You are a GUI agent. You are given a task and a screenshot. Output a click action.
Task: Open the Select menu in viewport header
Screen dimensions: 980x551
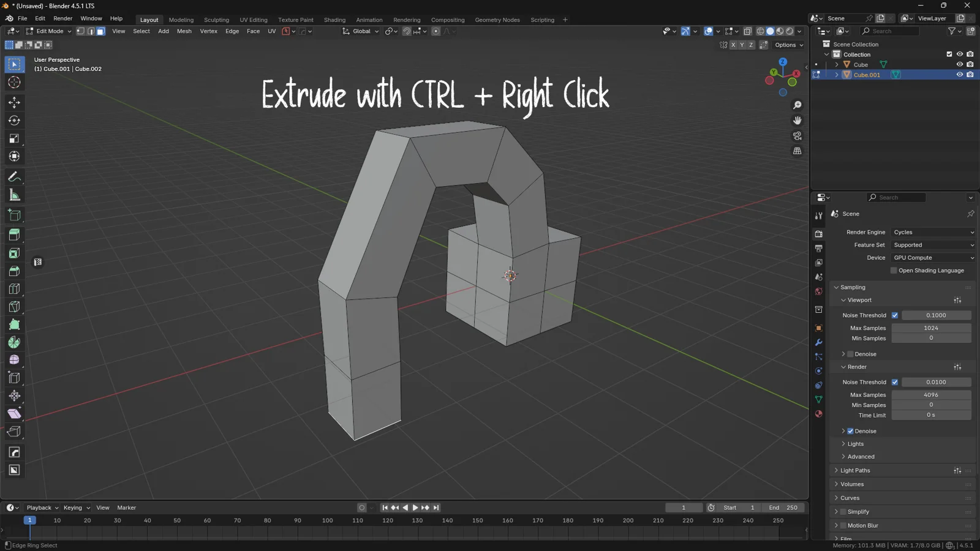click(141, 31)
